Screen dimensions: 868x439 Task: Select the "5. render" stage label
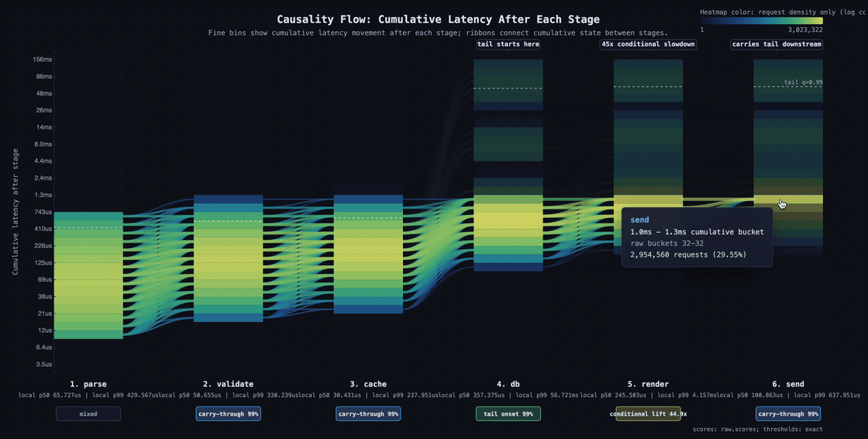[x=648, y=384]
